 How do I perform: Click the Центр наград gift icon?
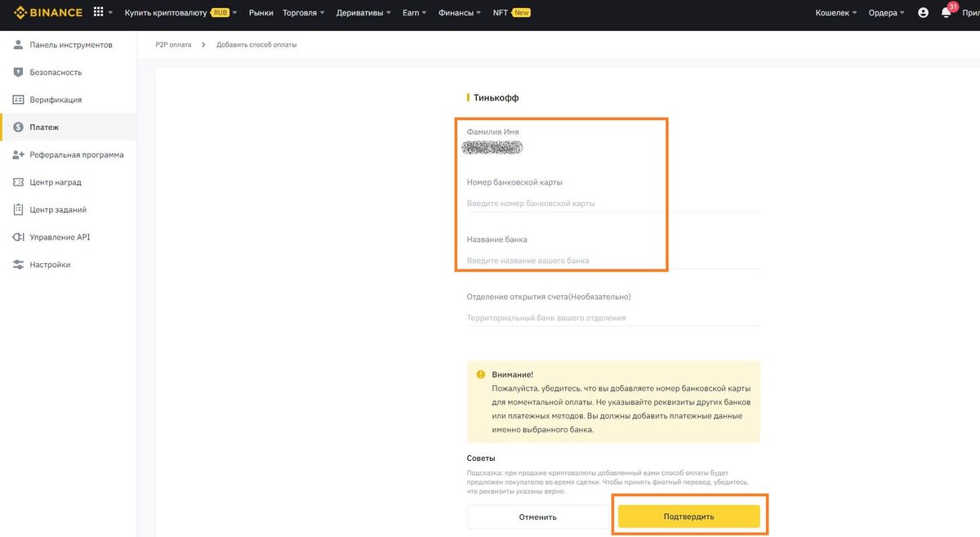[x=19, y=182]
